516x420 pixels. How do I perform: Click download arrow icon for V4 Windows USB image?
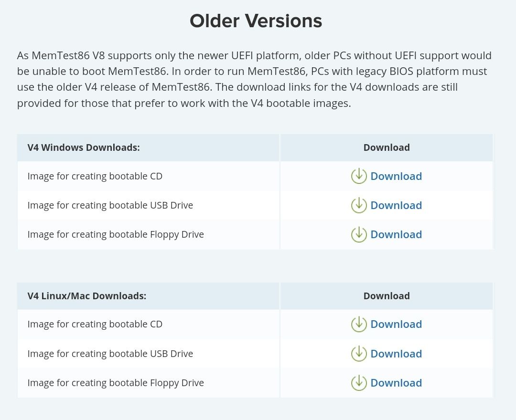(359, 205)
